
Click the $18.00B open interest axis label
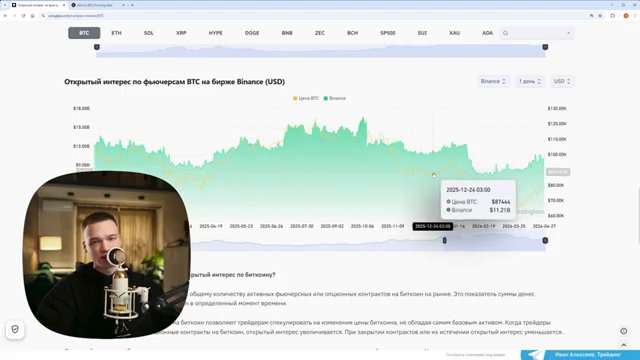pyautogui.click(x=81, y=109)
